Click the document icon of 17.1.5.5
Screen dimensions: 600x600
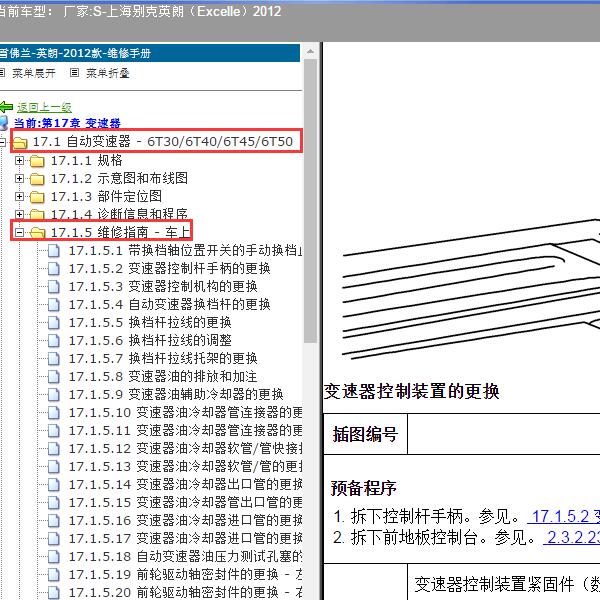pos(54,323)
